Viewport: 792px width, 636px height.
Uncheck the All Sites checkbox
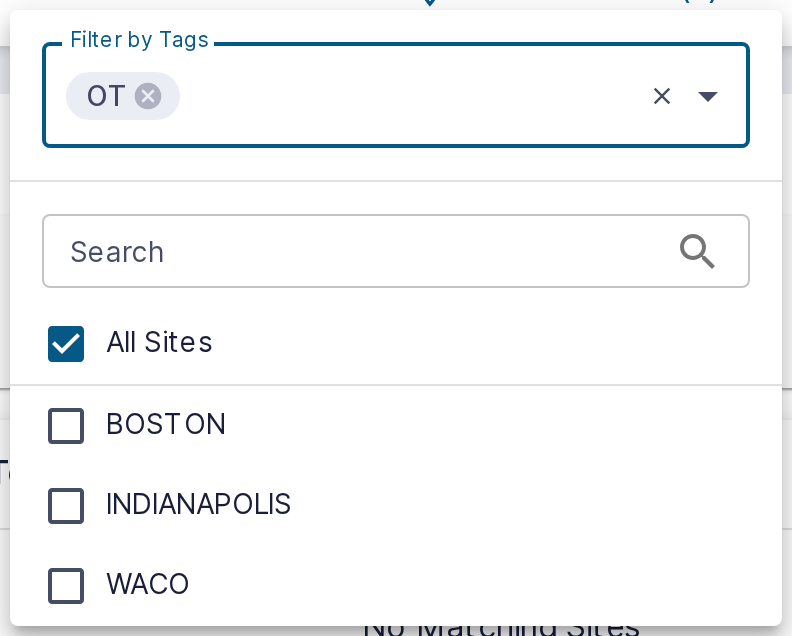pyautogui.click(x=66, y=344)
